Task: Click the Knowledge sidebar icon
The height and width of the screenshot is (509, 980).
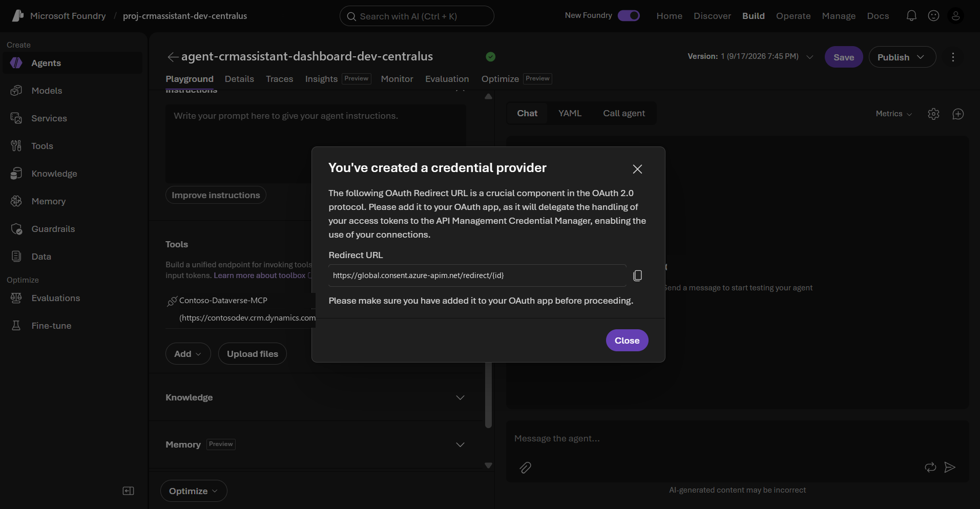Action: 16,174
